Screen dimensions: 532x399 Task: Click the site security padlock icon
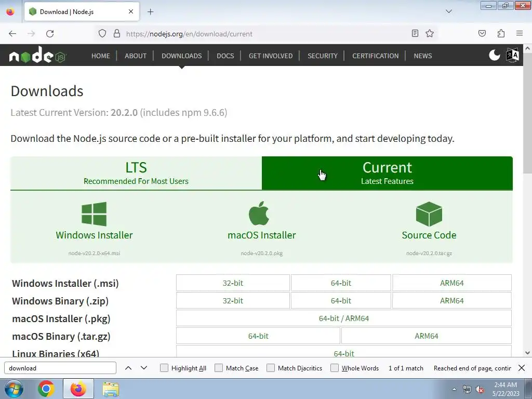click(117, 34)
